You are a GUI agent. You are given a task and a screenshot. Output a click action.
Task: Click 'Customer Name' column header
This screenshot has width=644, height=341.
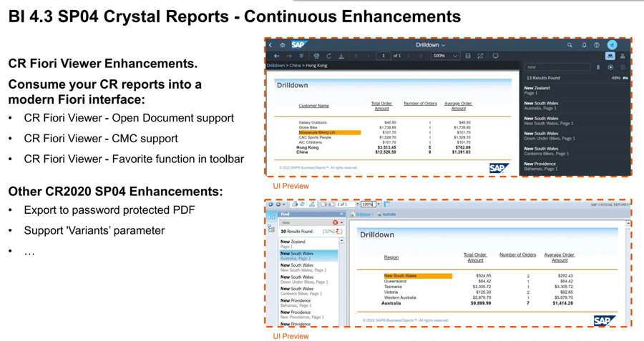314,106
